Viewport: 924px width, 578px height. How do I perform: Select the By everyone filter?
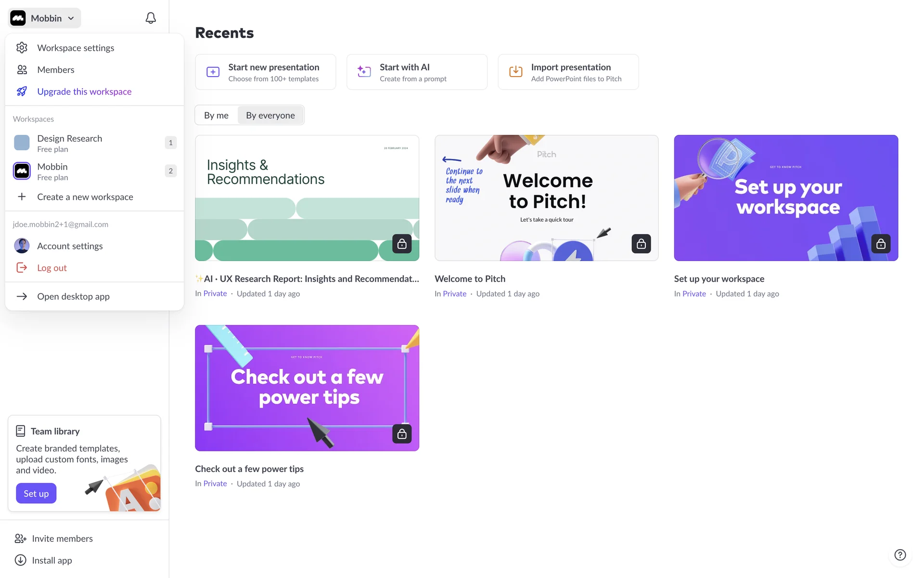pyautogui.click(x=270, y=115)
